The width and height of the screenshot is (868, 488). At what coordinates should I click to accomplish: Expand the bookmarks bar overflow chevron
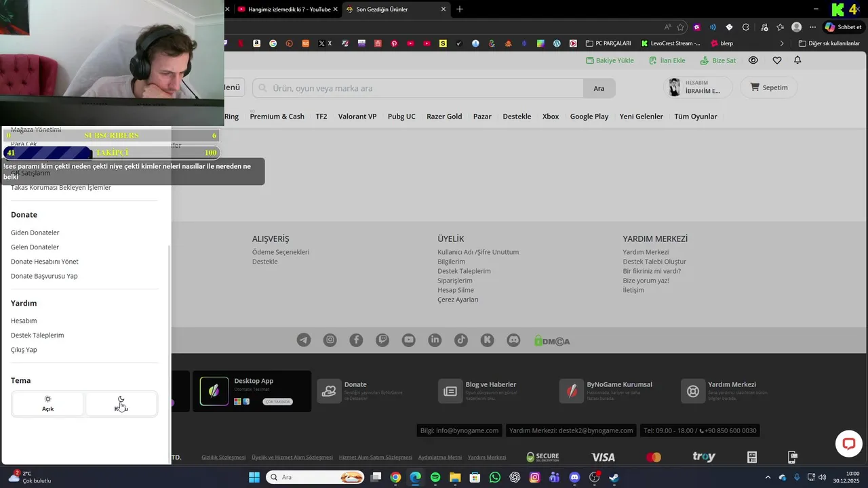(782, 43)
